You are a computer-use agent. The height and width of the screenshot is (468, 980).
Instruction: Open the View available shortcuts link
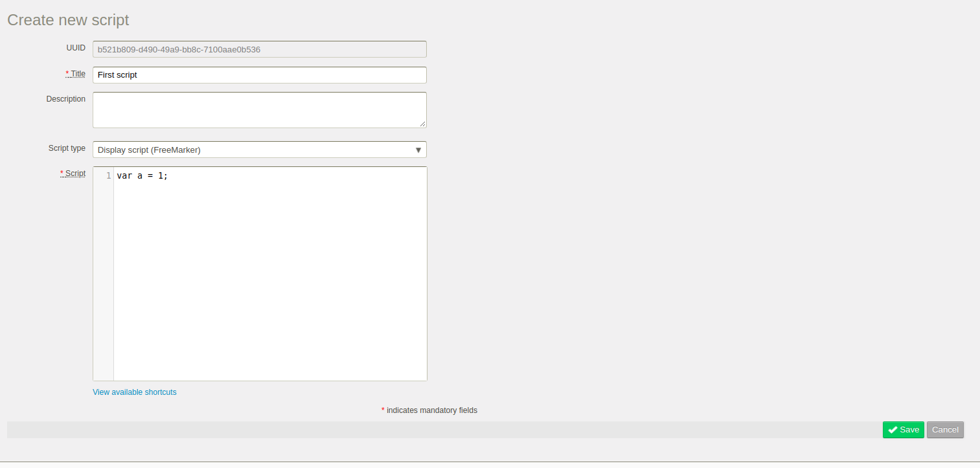(x=135, y=392)
